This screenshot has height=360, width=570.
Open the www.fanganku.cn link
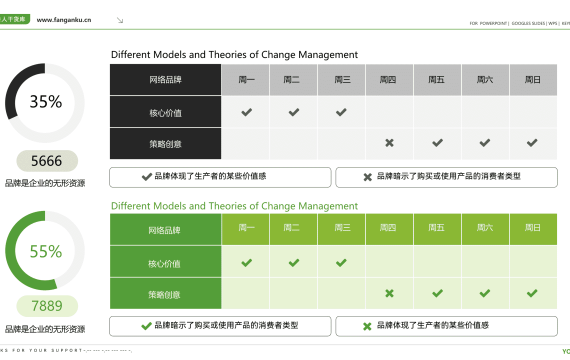(64, 20)
